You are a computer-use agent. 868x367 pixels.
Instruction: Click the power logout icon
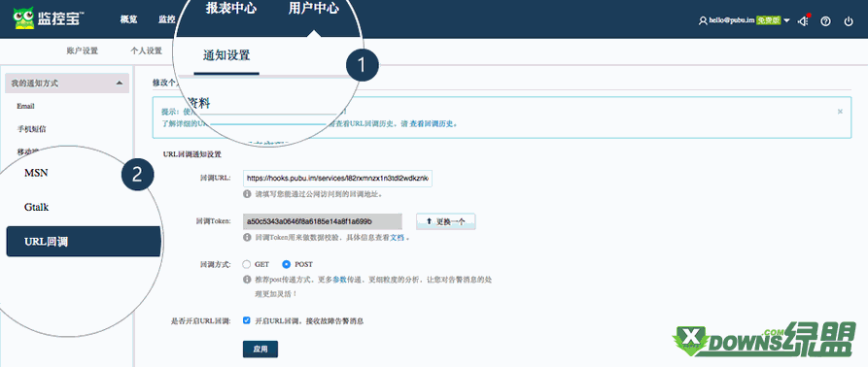point(849,21)
